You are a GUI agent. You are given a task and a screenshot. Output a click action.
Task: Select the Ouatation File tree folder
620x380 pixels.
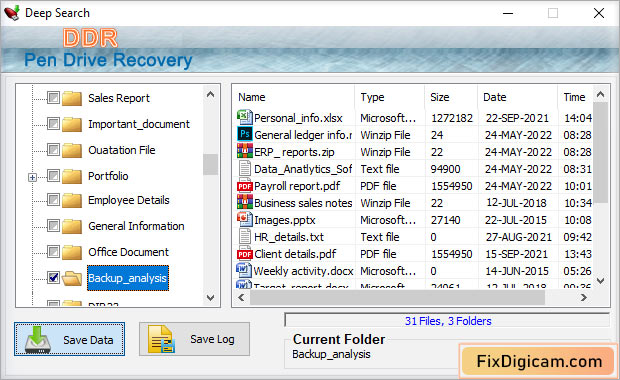pos(122,150)
